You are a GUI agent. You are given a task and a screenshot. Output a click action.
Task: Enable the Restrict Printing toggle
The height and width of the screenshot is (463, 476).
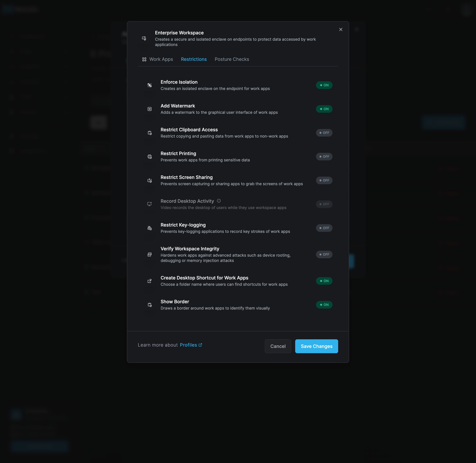pos(324,157)
